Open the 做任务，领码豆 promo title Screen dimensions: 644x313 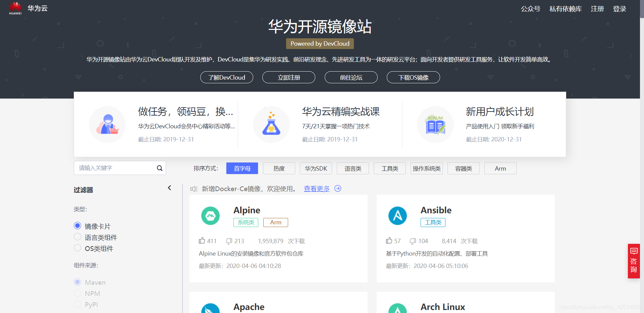(185, 111)
